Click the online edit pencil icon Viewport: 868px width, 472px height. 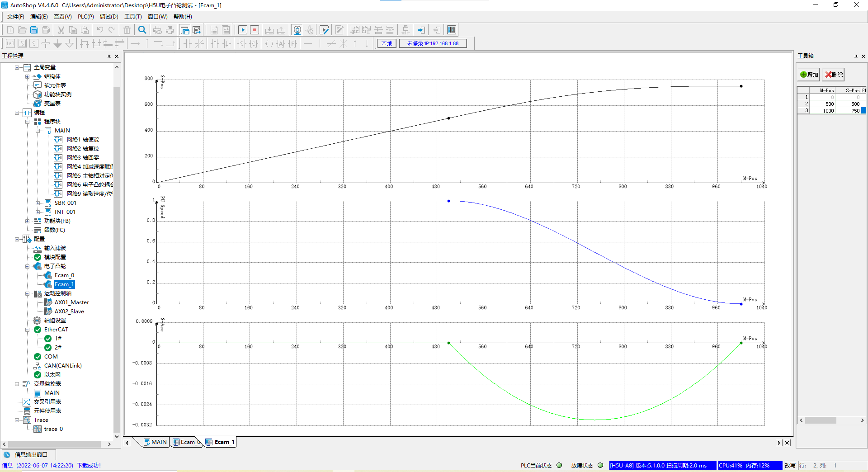point(324,30)
